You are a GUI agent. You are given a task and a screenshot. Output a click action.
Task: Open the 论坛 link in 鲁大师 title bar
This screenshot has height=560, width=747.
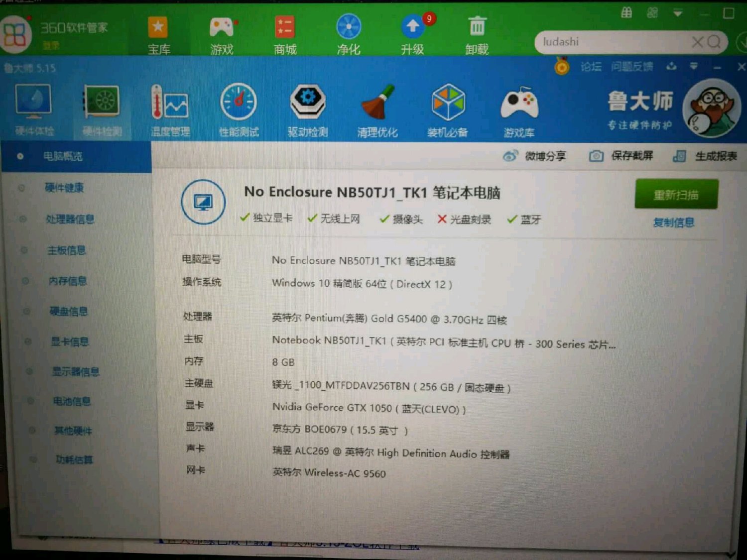[x=591, y=67]
